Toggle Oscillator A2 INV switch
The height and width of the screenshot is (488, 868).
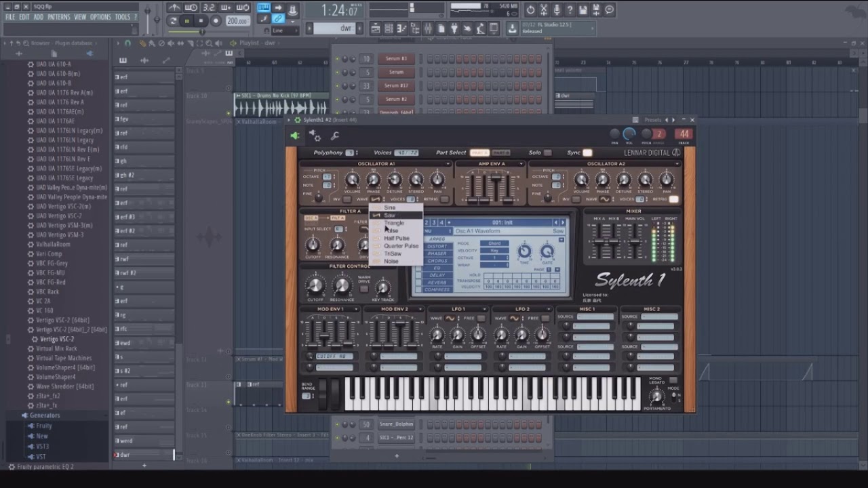point(576,199)
